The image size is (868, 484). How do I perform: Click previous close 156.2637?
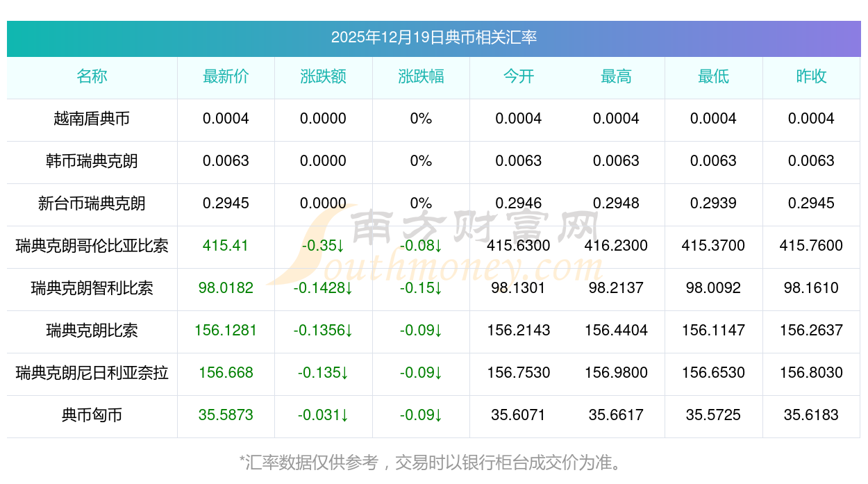[x=811, y=331]
